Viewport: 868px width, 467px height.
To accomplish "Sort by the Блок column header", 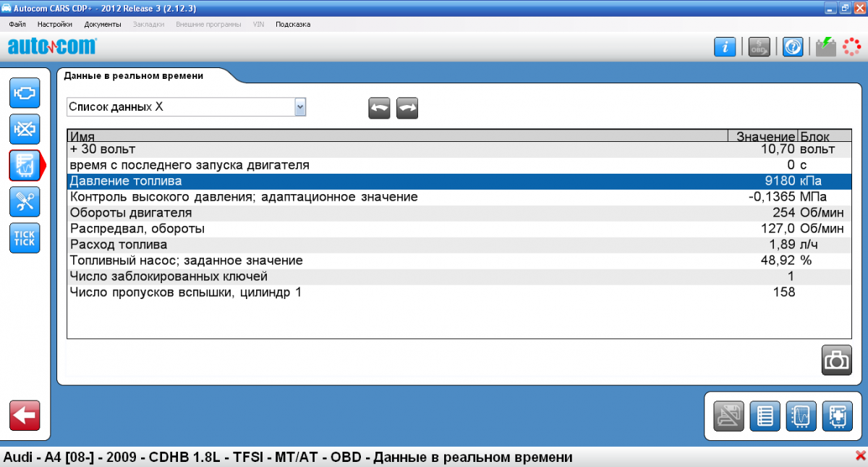I will pos(825,137).
